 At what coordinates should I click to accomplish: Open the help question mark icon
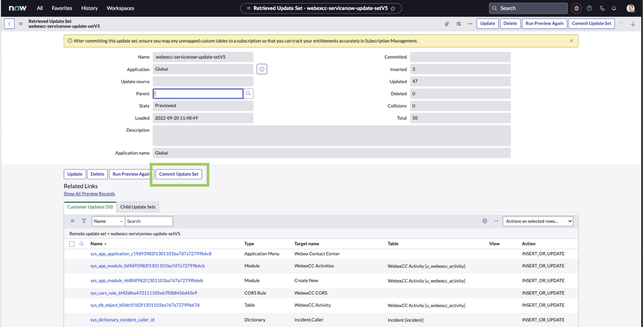[x=589, y=8]
